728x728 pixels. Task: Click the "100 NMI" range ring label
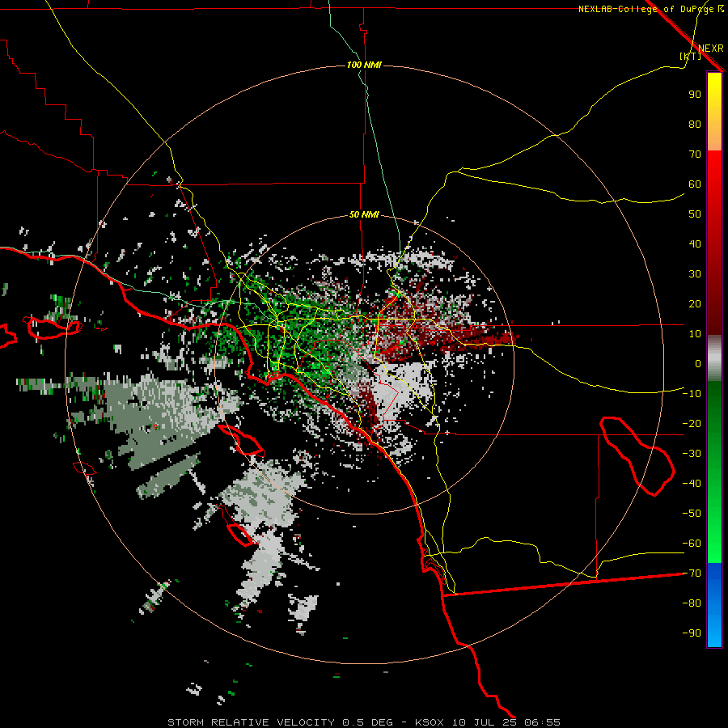point(364,65)
